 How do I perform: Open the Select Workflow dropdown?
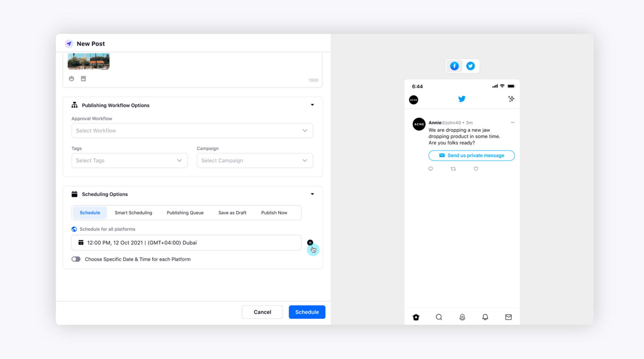tap(192, 130)
